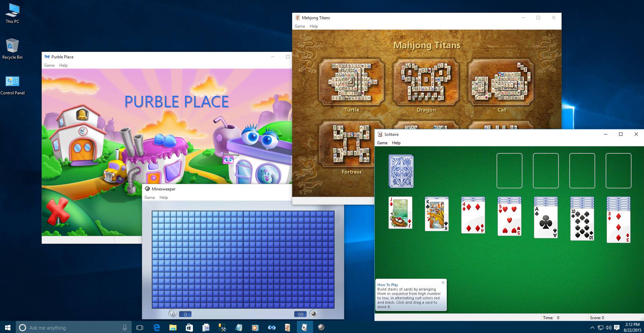The height and width of the screenshot is (333, 644).
Task: Open the Control Panel desktop icon
Action: 12,85
